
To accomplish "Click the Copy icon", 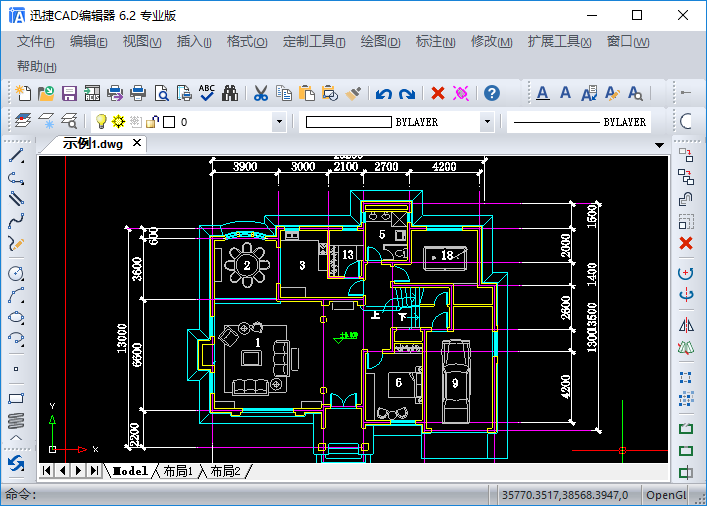I will coord(284,93).
